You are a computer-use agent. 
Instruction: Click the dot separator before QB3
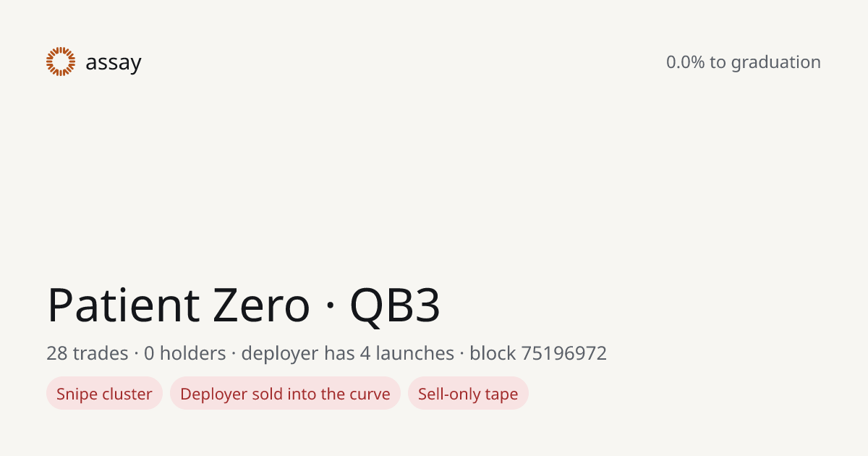tap(330, 306)
